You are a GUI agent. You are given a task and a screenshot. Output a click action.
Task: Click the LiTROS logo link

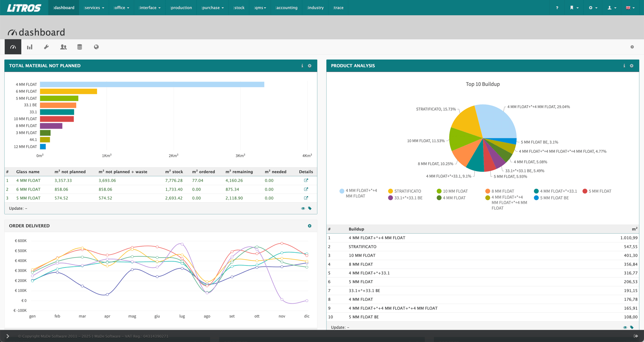click(x=24, y=8)
